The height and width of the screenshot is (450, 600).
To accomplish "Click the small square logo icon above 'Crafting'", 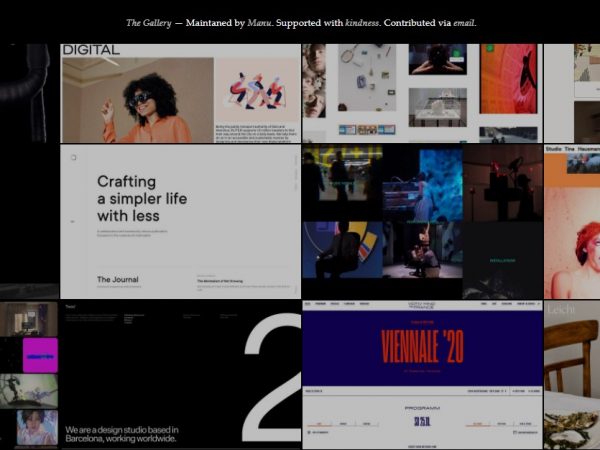I will click(x=72, y=156).
